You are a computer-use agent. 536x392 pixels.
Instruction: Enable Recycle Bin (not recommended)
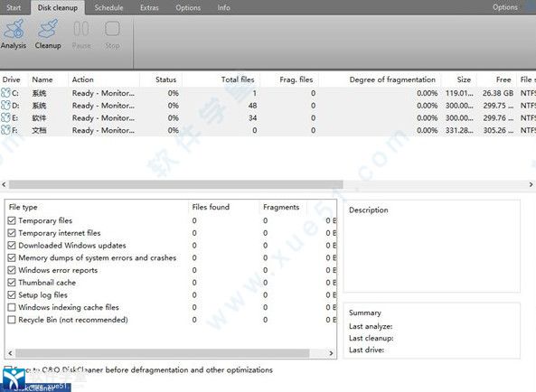(x=12, y=320)
